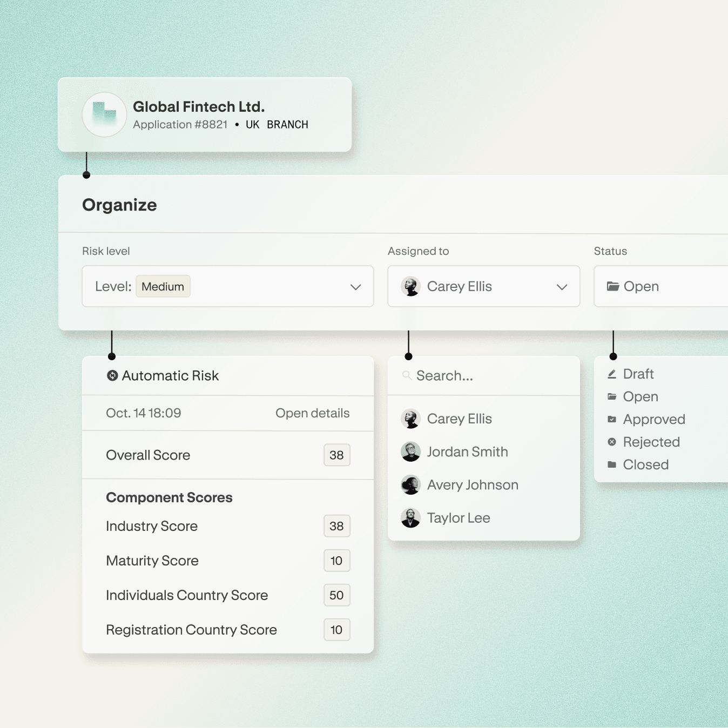This screenshot has height=728, width=728.
Task: Click the search magnifier icon
Action: [407, 375]
